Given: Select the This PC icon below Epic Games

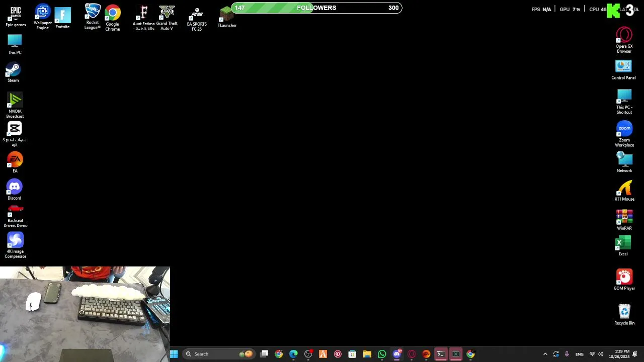Looking at the screenshot, I should coord(15,44).
